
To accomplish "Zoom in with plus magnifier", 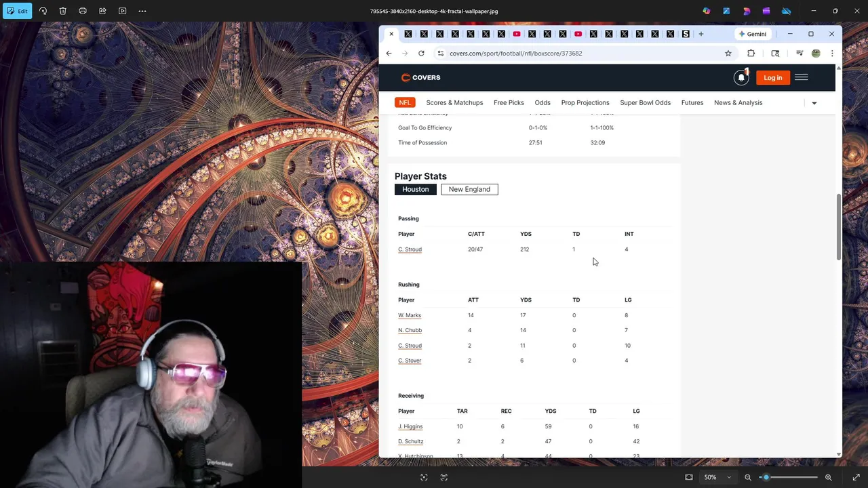I will tap(828, 477).
